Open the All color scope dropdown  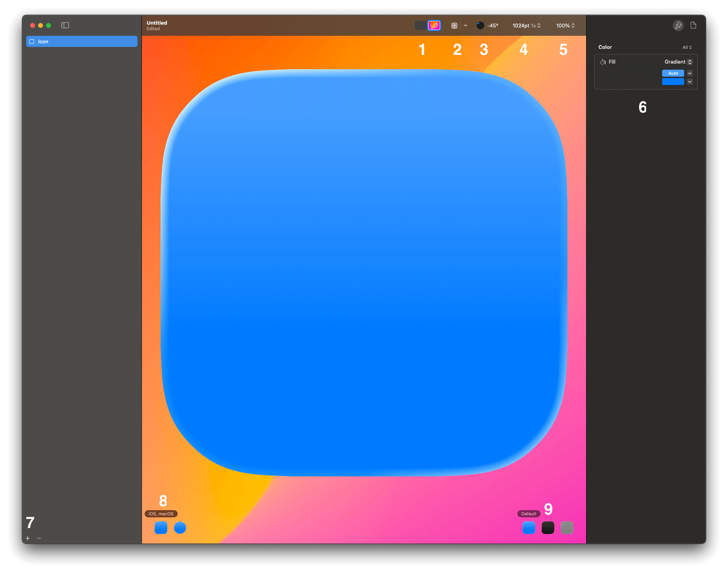(x=687, y=47)
